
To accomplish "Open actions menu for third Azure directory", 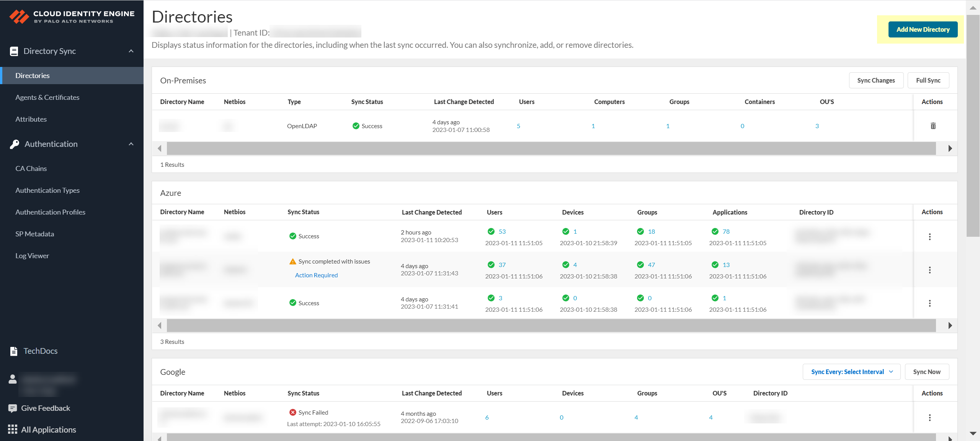I will (x=929, y=303).
